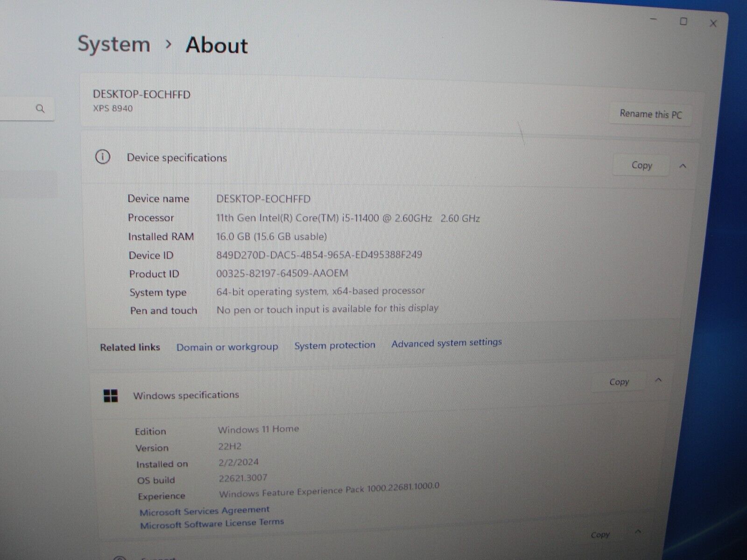The image size is (747, 560).
Task: Click the search magnifier icon in the sidebar
Action: 40,109
